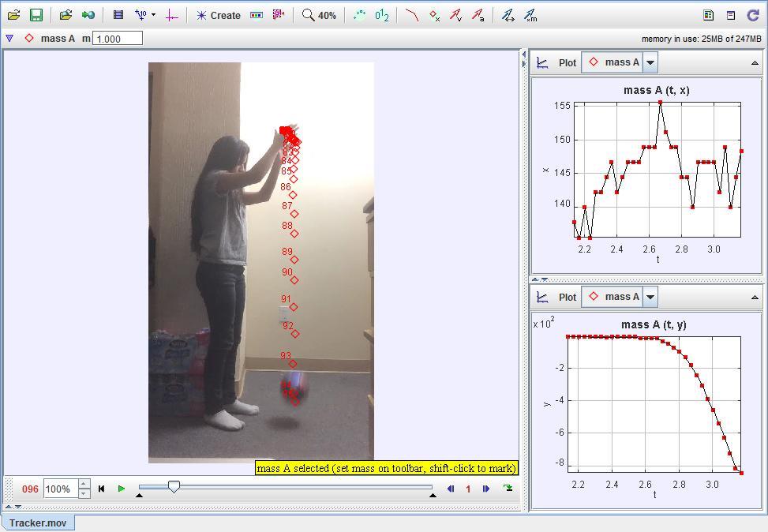The height and width of the screenshot is (532, 768).
Task: Open upper plot track dropdown arrow
Action: (650, 62)
